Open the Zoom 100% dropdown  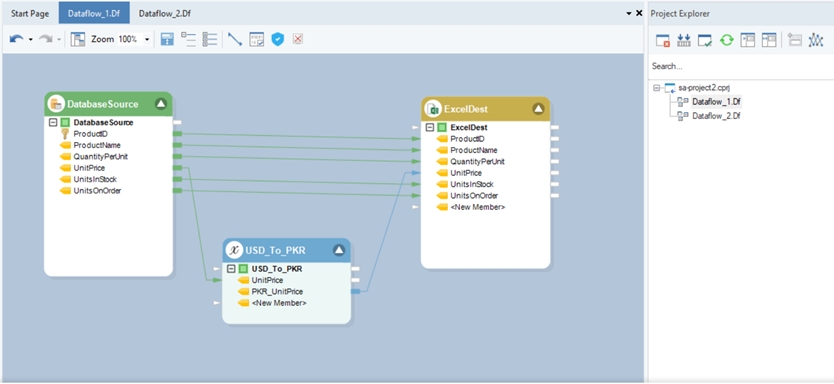(x=147, y=39)
